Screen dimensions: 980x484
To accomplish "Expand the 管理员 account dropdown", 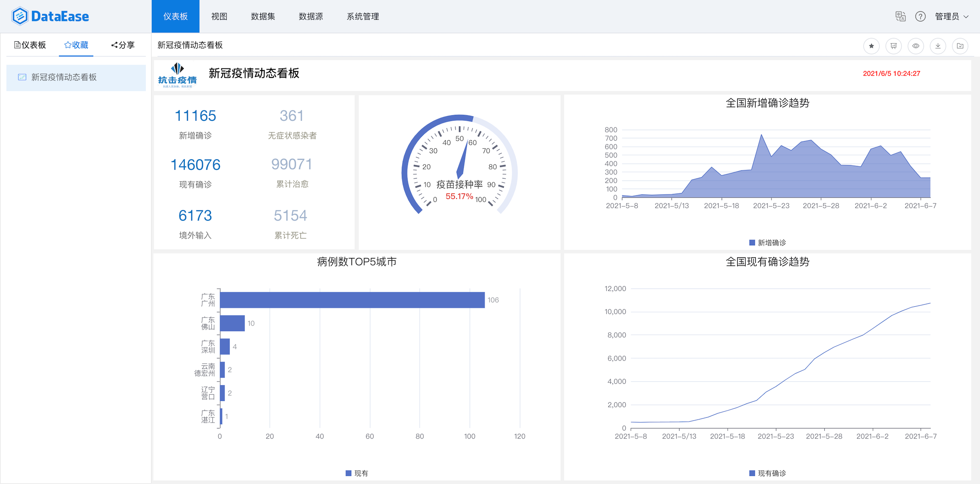I will (952, 16).
